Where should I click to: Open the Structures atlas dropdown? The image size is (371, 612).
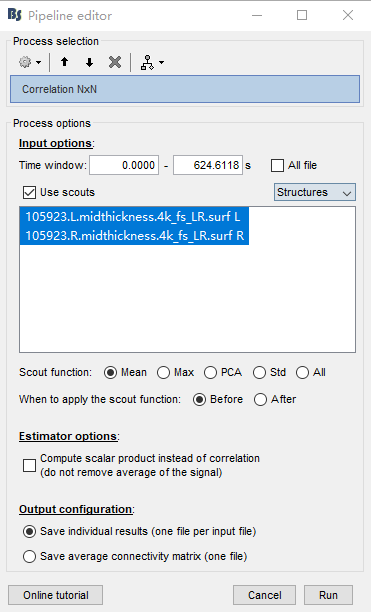coord(315,192)
